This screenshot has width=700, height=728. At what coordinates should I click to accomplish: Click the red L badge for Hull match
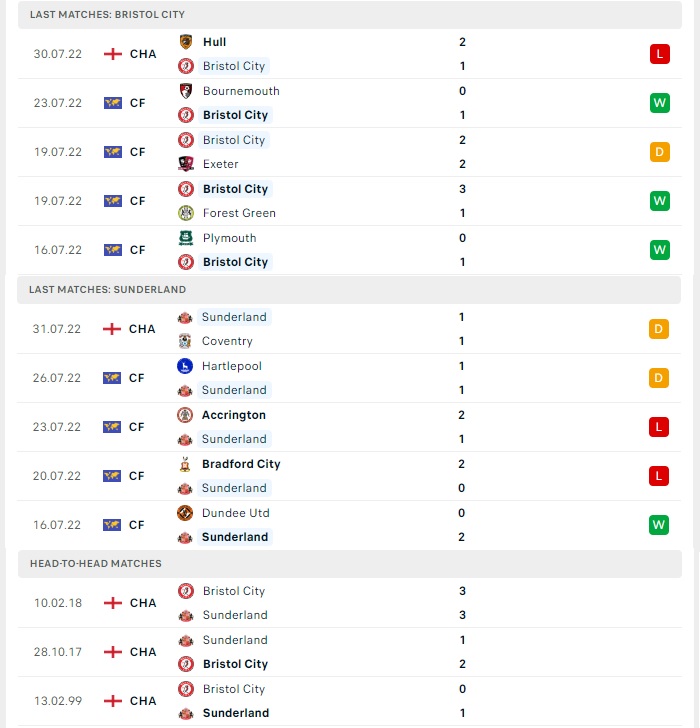pos(660,54)
